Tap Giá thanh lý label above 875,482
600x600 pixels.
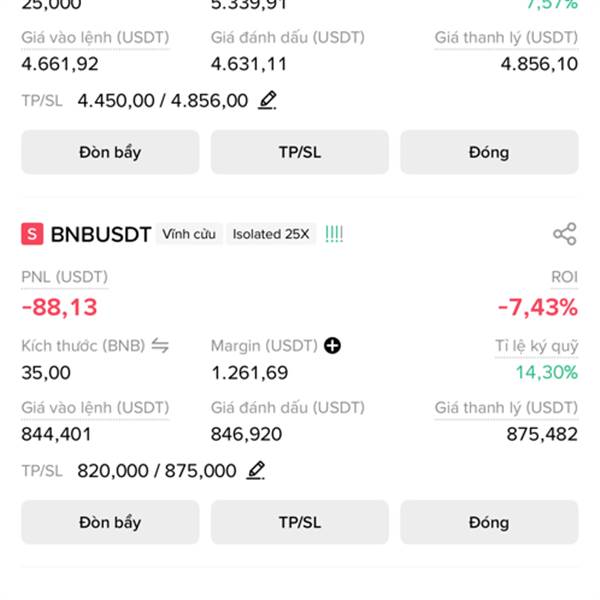tap(506, 408)
